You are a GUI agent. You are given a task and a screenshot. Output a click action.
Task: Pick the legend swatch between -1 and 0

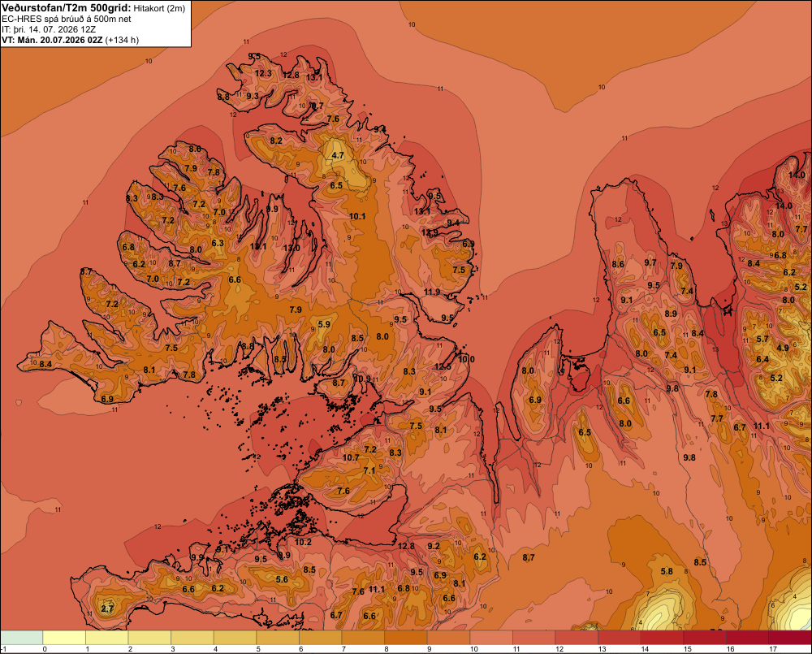click(x=21, y=637)
